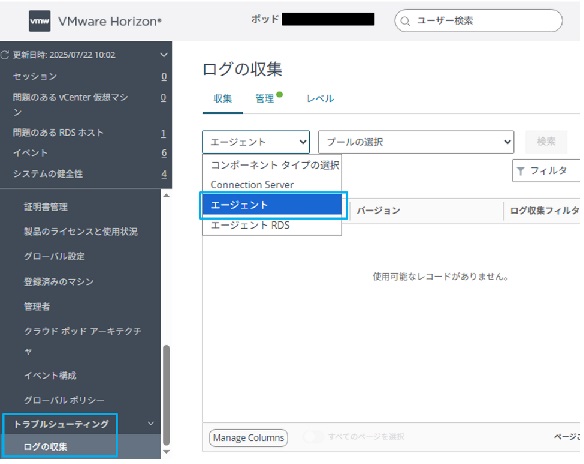The width and height of the screenshot is (584, 464).
Task: Click the イベント label in status panel
Action: [30, 153]
